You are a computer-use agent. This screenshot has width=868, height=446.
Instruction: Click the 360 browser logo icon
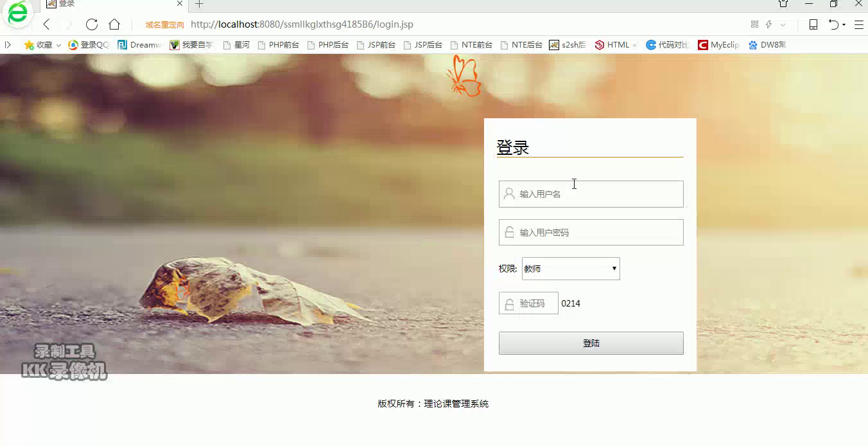(x=17, y=13)
